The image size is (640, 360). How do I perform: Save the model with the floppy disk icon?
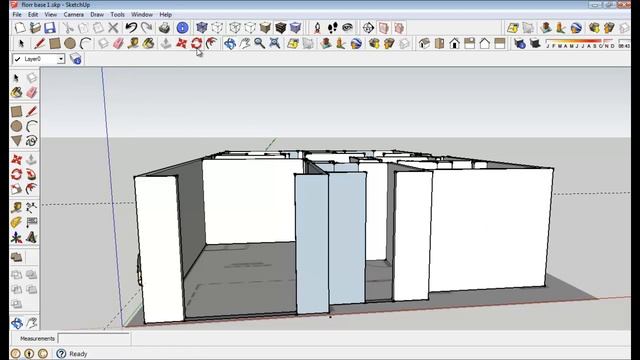tap(50, 28)
